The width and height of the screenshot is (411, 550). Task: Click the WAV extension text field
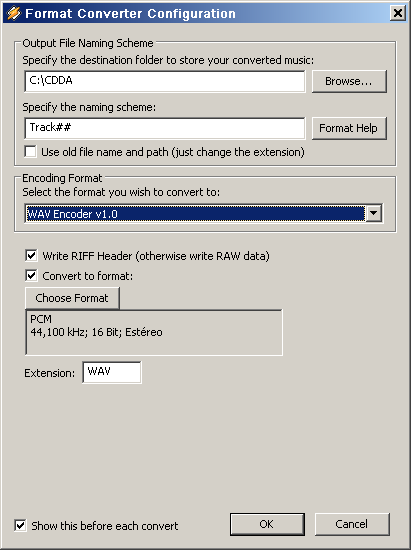[x=112, y=372]
